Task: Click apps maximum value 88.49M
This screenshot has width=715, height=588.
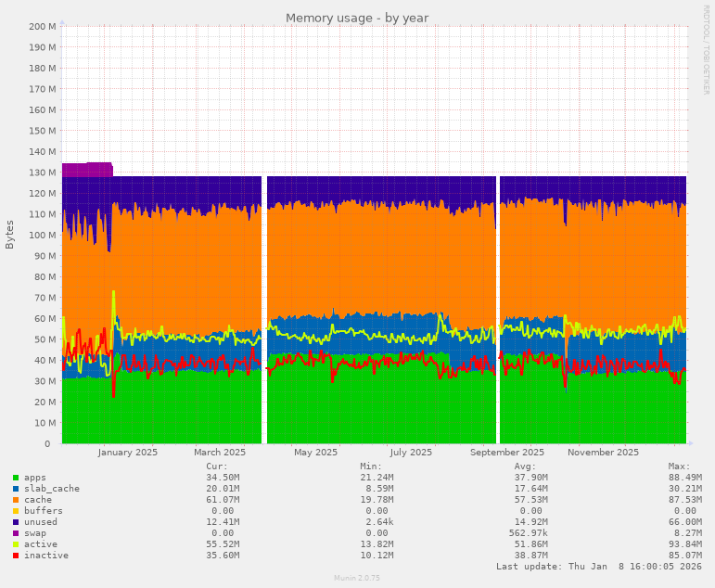Action: click(x=685, y=478)
